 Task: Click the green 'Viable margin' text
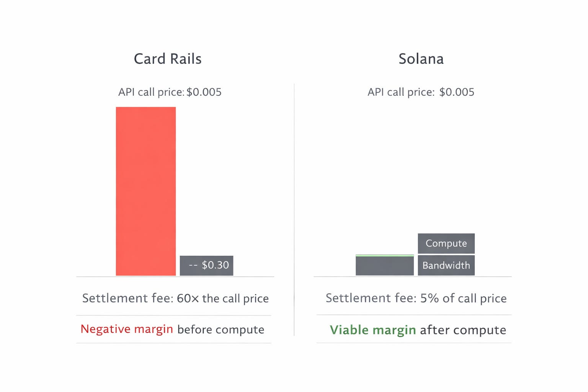(373, 330)
